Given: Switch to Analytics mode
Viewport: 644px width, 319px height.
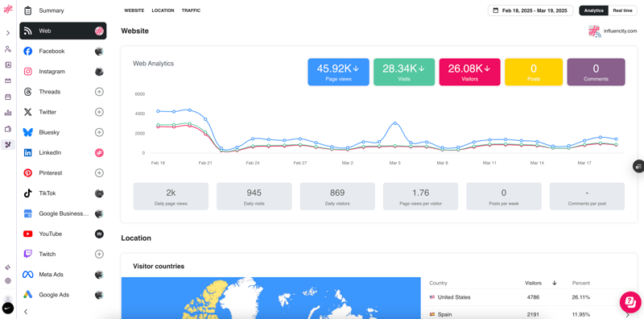Looking at the screenshot, I should tap(594, 10).
